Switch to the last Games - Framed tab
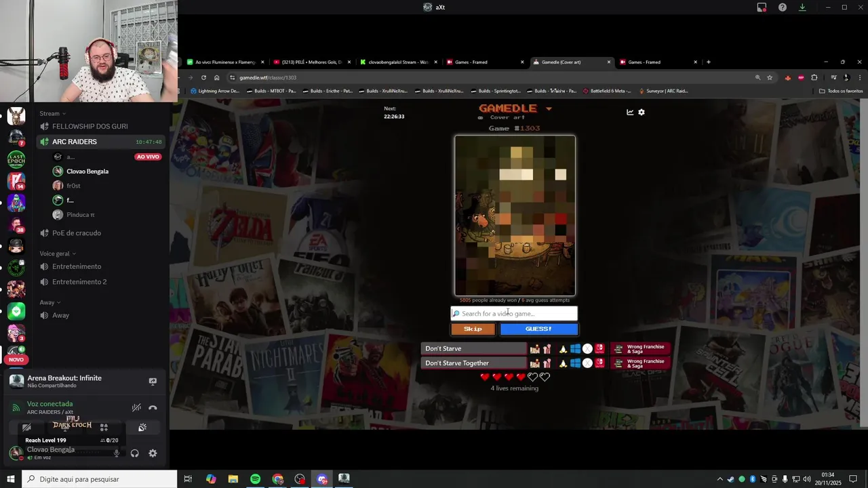The width and height of the screenshot is (868, 488). (x=657, y=62)
